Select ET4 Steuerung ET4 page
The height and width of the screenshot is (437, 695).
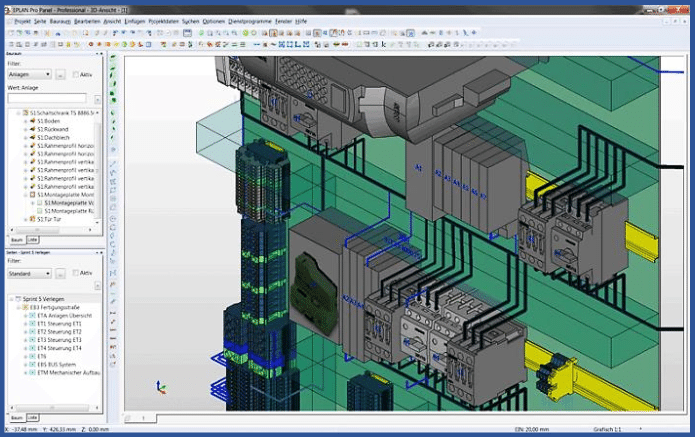click(x=59, y=348)
